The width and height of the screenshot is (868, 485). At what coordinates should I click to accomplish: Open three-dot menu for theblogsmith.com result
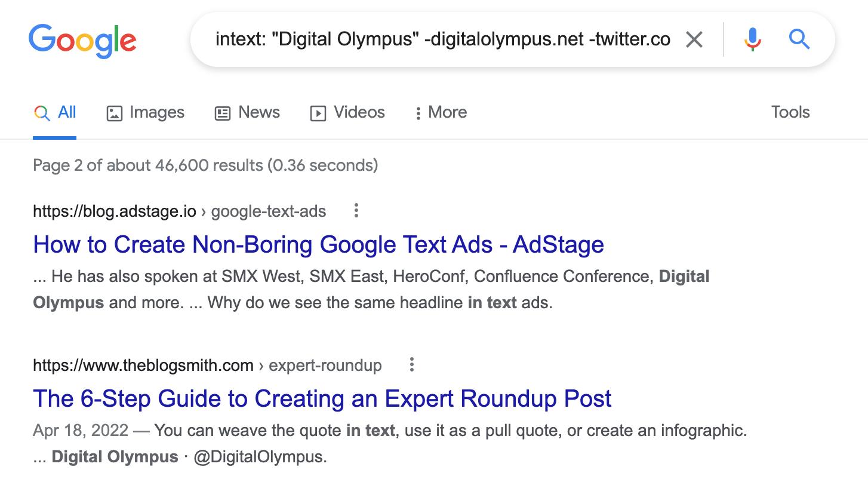tap(411, 365)
